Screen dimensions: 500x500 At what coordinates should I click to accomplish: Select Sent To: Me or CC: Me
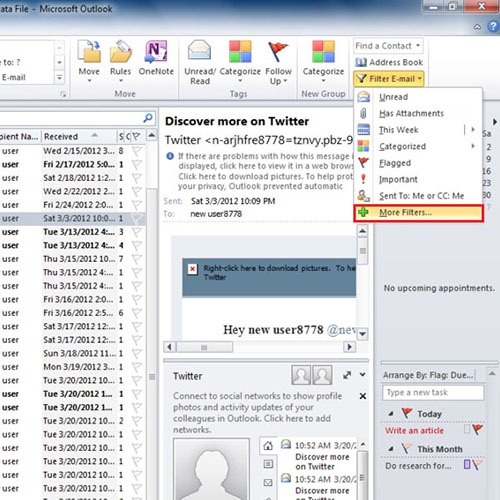pos(418,196)
